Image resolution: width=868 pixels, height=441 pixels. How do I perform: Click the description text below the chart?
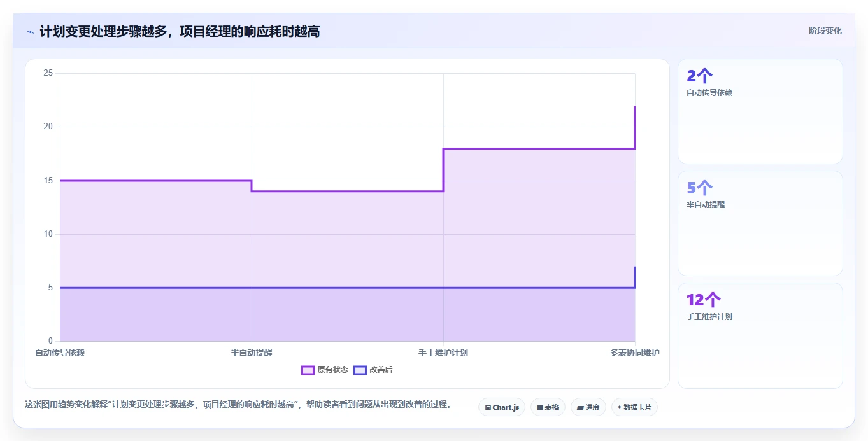[238, 404]
